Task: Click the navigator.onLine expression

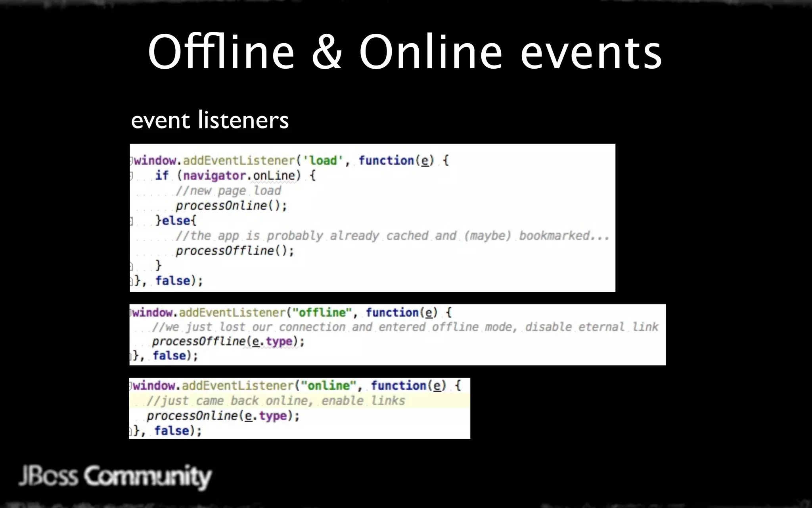Action: pos(239,175)
